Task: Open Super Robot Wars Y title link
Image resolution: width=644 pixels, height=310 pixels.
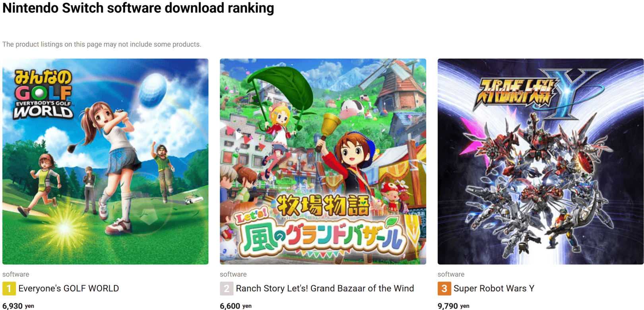Action: (494, 289)
